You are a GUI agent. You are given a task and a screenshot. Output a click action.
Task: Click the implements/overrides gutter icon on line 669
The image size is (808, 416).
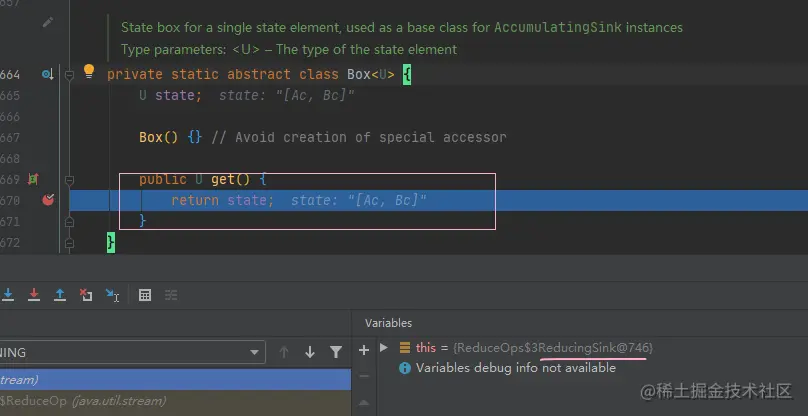click(33, 179)
